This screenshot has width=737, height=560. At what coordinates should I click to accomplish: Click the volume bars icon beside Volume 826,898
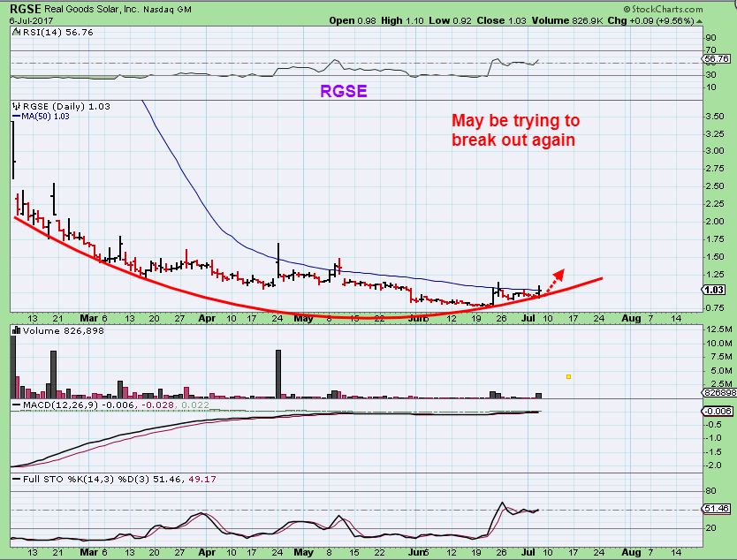[x=17, y=330]
